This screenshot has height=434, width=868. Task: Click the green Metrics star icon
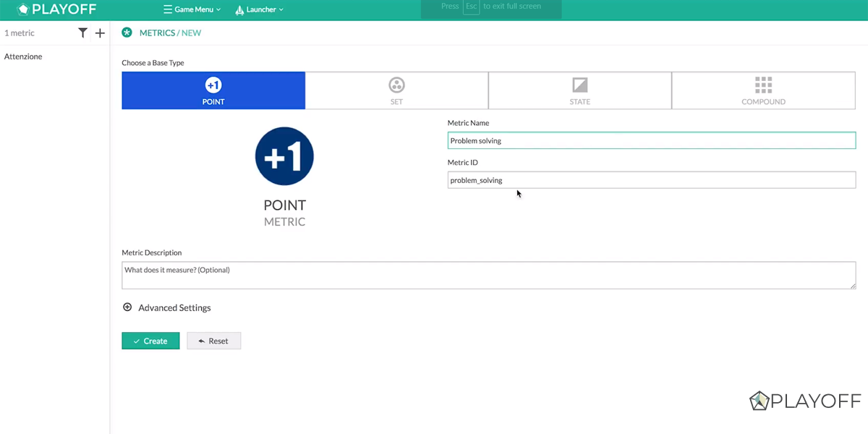pos(127,33)
